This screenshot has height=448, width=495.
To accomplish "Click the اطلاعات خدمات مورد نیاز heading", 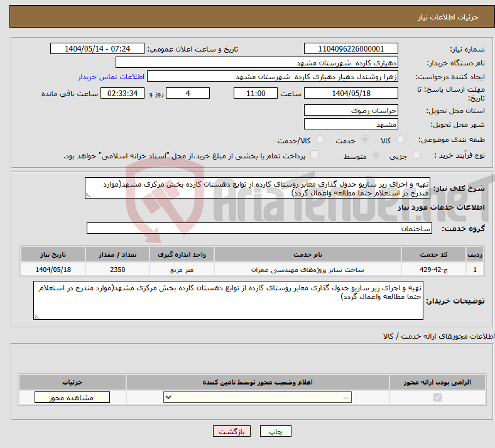I will click(x=441, y=207).
